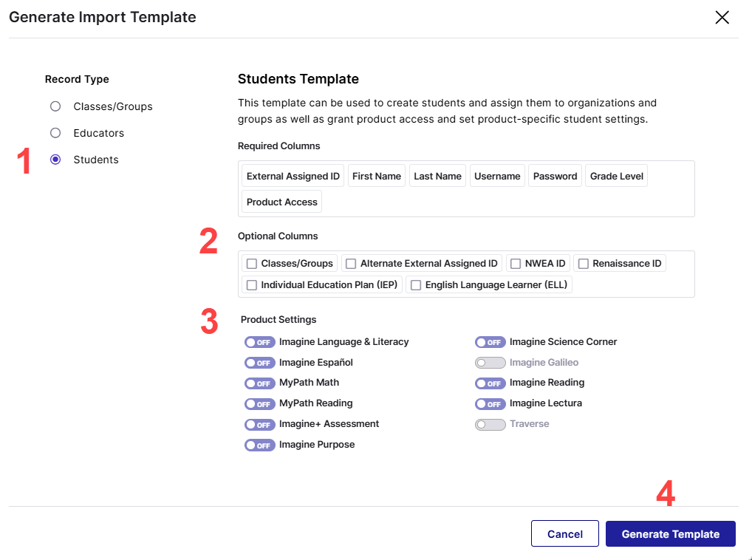The image size is (752, 560).
Task: Check Individual Education Plan (IEP) box
Action: coord(252,285)
